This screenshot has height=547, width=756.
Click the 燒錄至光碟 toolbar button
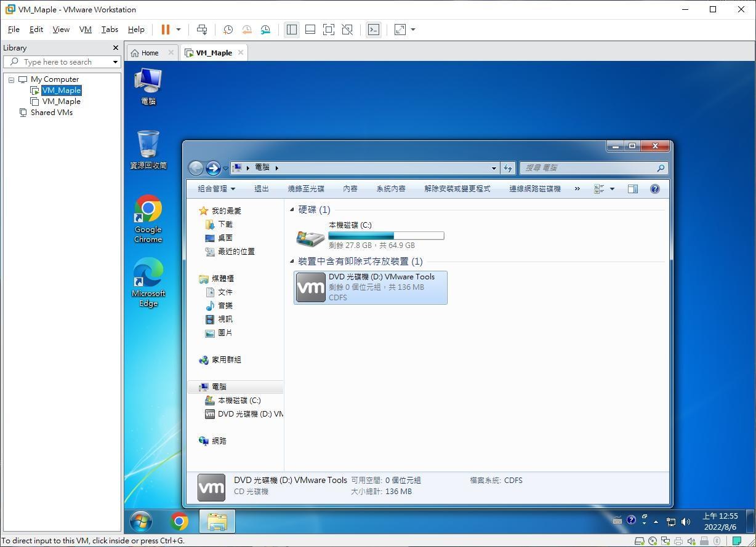tap(306, 188)
